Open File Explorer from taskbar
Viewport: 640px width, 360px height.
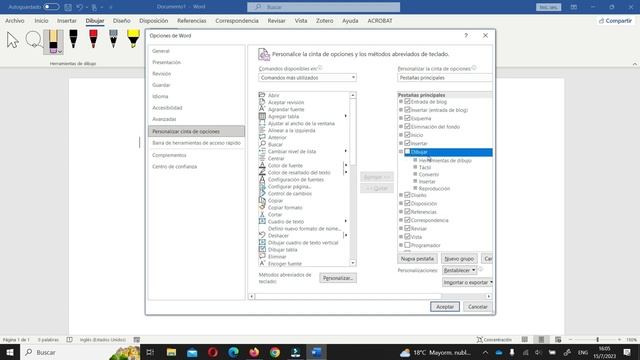click(x=171, y=352)
